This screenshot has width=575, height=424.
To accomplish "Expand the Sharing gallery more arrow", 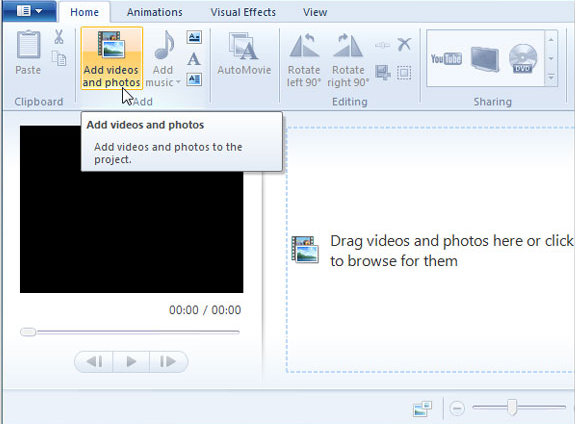I will coord(551,77).
